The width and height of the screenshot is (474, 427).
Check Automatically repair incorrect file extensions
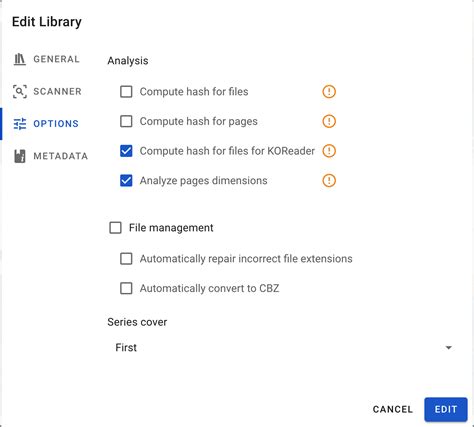(x=126, y=258)
